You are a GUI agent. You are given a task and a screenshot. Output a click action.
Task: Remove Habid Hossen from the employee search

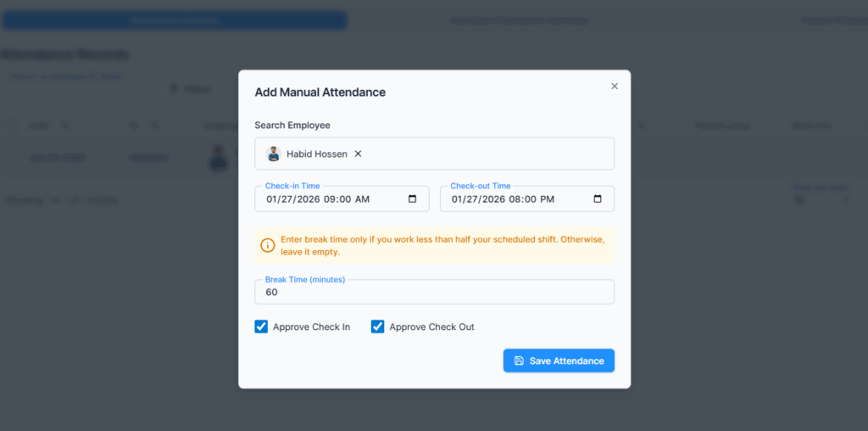(x=358, y=154)
